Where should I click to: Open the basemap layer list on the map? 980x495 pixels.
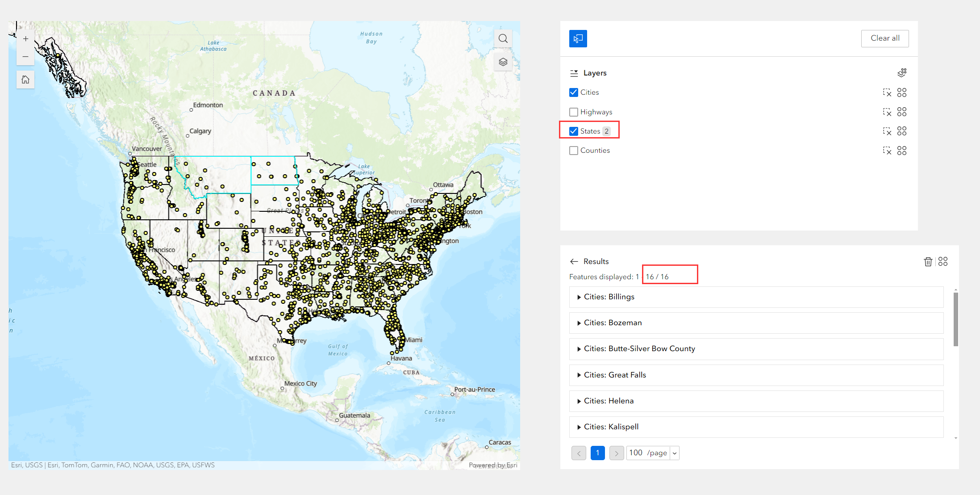click(503, 62)
